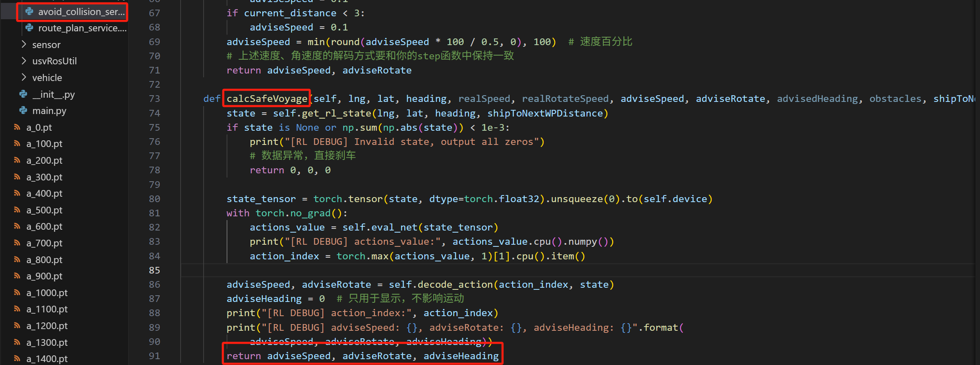Open main.py from the file explorer
The width and height of the screenshot is (980, 365).
pyautogui.click(x=49, y=111)
